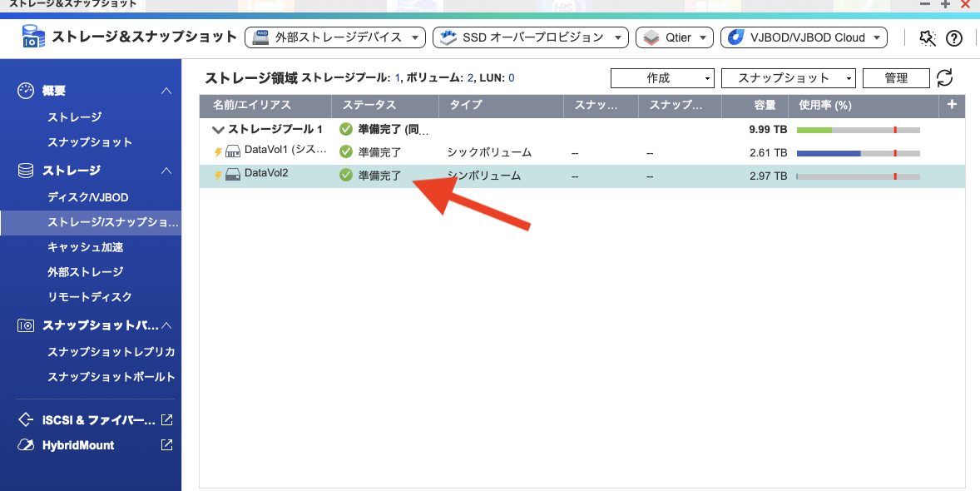Click the storage pool count link 1
Viewport: 980px width, 491px height.
397,78
